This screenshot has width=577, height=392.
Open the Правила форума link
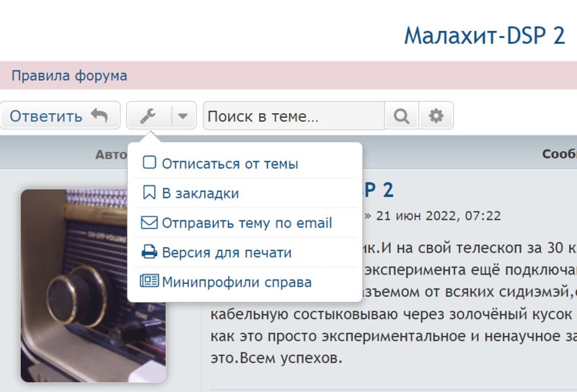click(x=69, y=76)
